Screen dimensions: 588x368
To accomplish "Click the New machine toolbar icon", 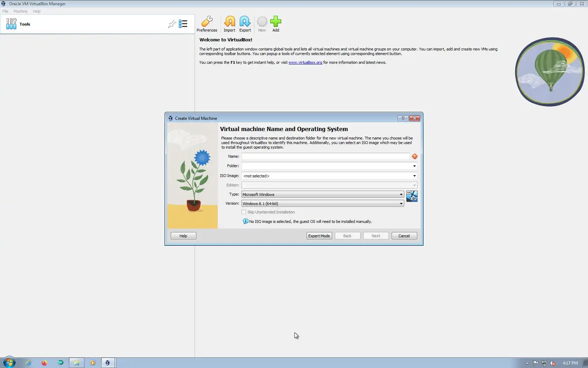I will pos(262,24).
